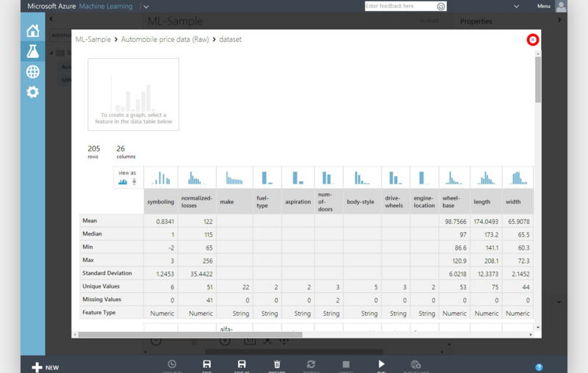This screenshot has width=588, height=373.
Task: Click Automobile price data (Raw) breadcrumb
Action: point(165,40)
